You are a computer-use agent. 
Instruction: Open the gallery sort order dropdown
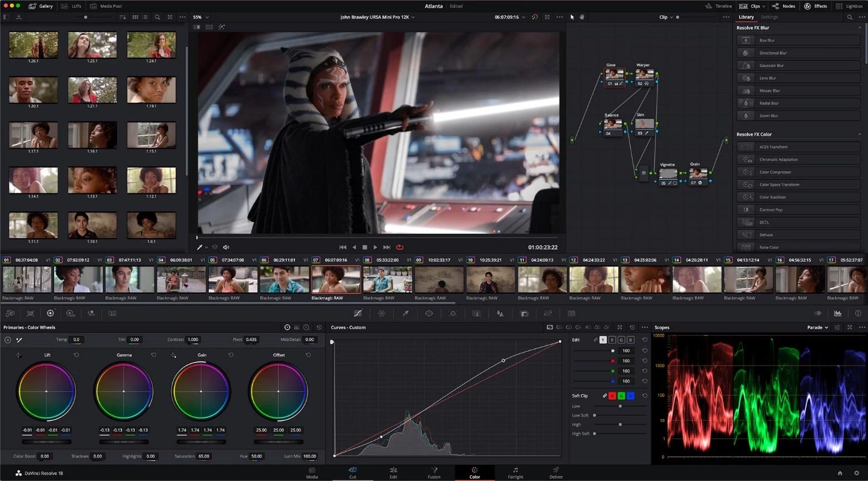(x=123, y=17)
